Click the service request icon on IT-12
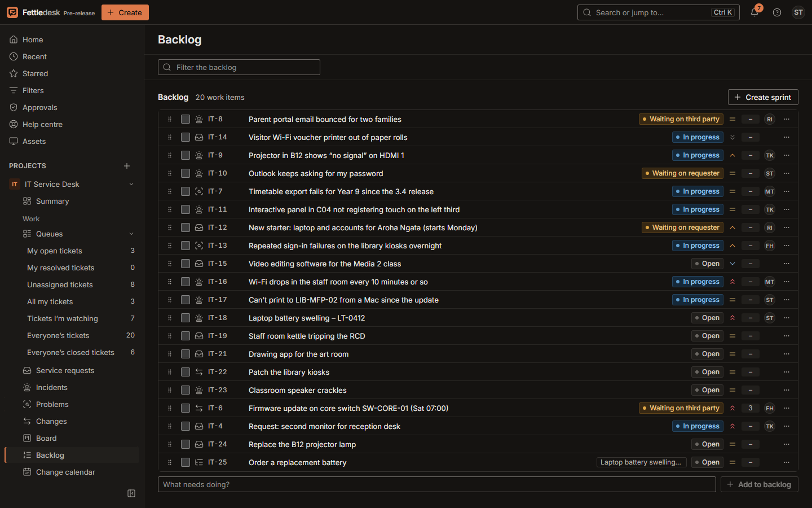The height and width of the screenshot is (508, 812). [199, 227]
